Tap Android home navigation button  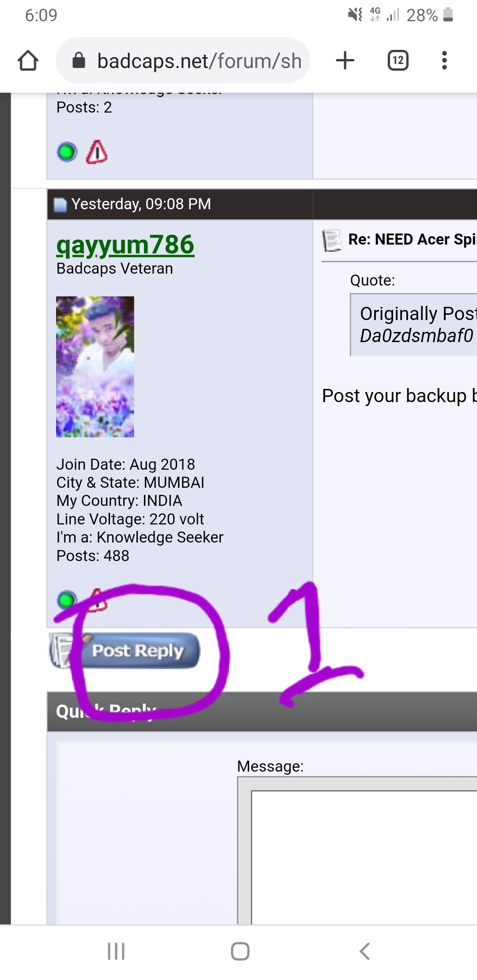click(x=240, y=951)
